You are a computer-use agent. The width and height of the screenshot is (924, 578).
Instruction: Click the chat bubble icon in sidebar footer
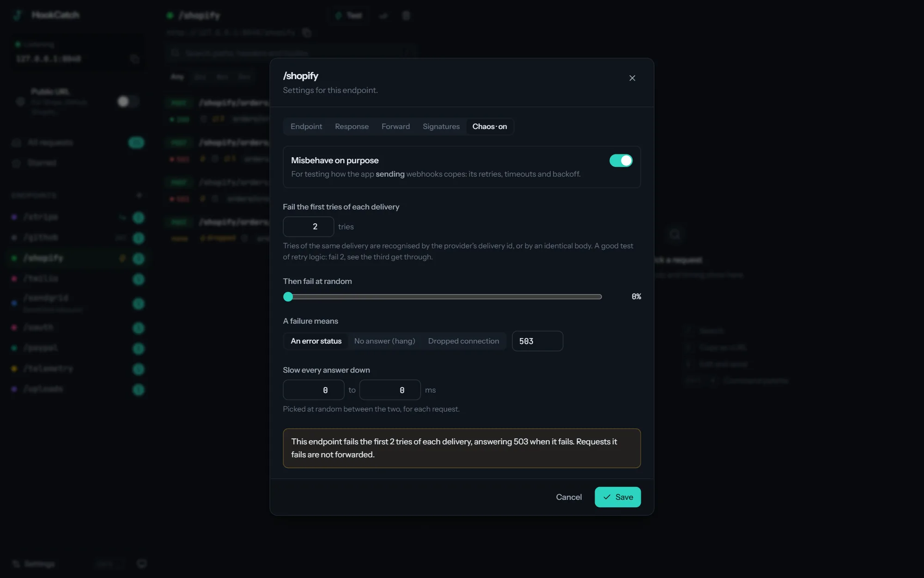142,564
